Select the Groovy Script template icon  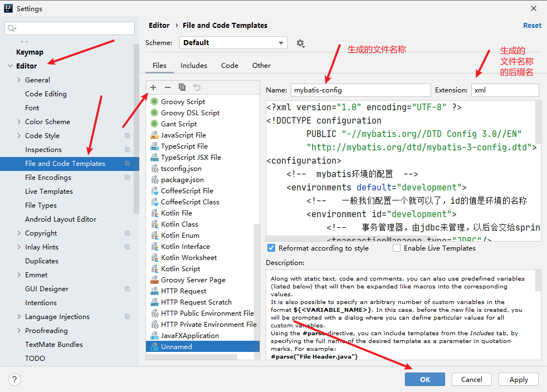(154, 101)
